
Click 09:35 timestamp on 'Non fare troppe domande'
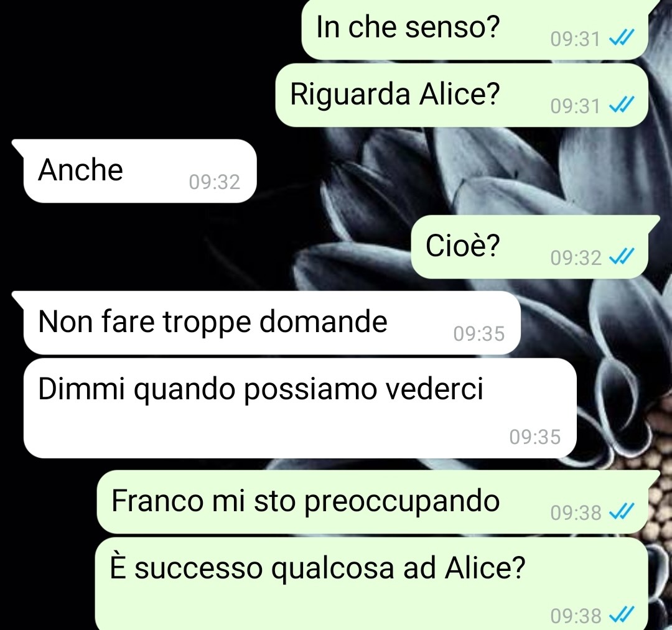[479, 334]
